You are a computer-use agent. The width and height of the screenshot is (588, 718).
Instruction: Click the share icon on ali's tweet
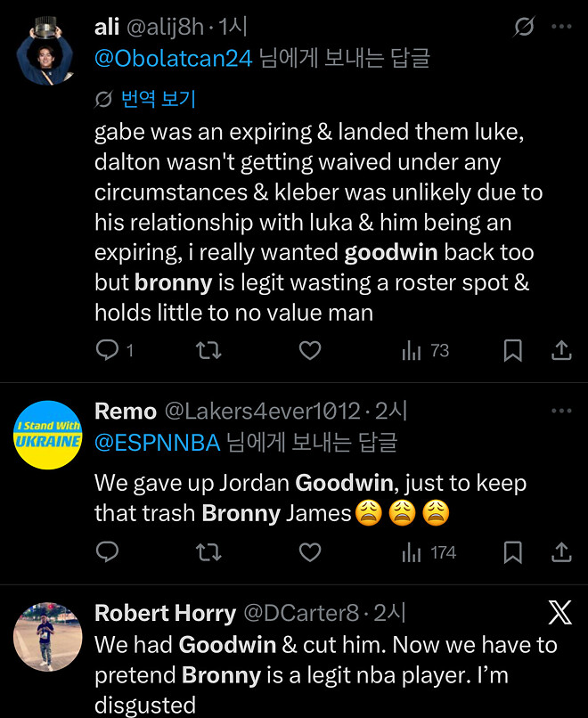(x=561, y=350)
